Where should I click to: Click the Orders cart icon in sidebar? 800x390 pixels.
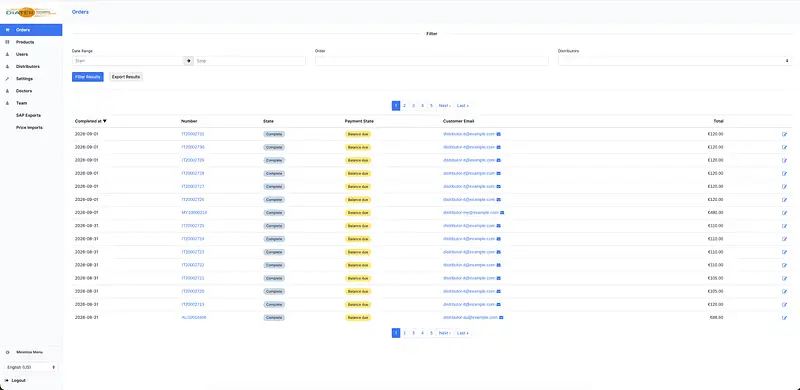click(7, 30)
